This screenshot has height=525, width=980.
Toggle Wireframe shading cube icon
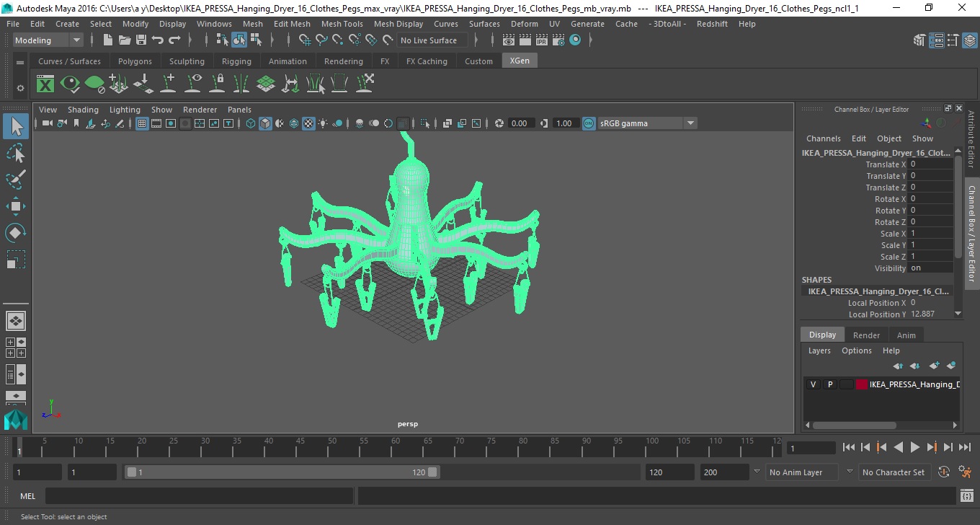251,123
